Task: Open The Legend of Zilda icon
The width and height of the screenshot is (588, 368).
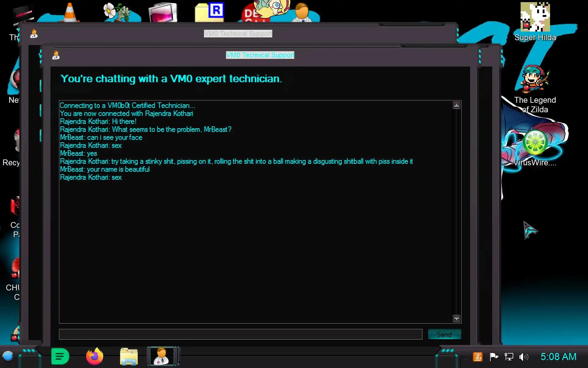Action: [x=535, y=80]
